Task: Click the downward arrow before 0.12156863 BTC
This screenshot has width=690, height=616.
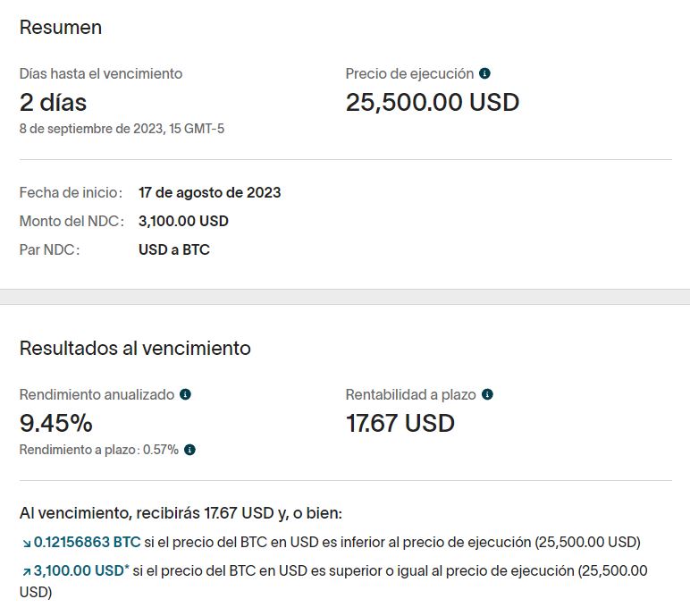Action: point(27,544)
